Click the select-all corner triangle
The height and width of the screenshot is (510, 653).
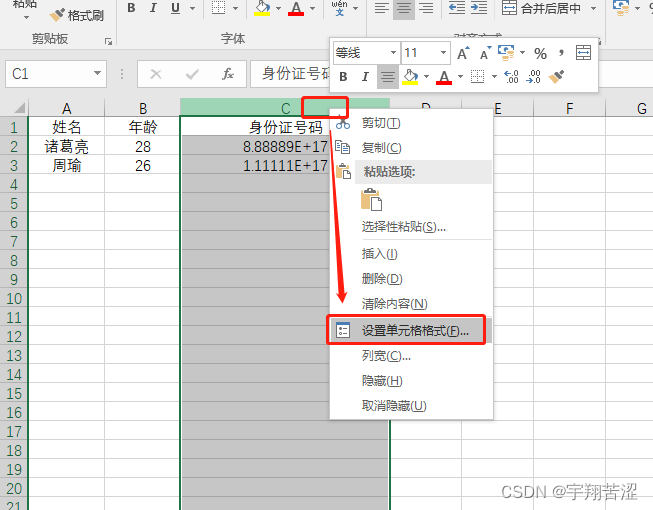(19, 108)
